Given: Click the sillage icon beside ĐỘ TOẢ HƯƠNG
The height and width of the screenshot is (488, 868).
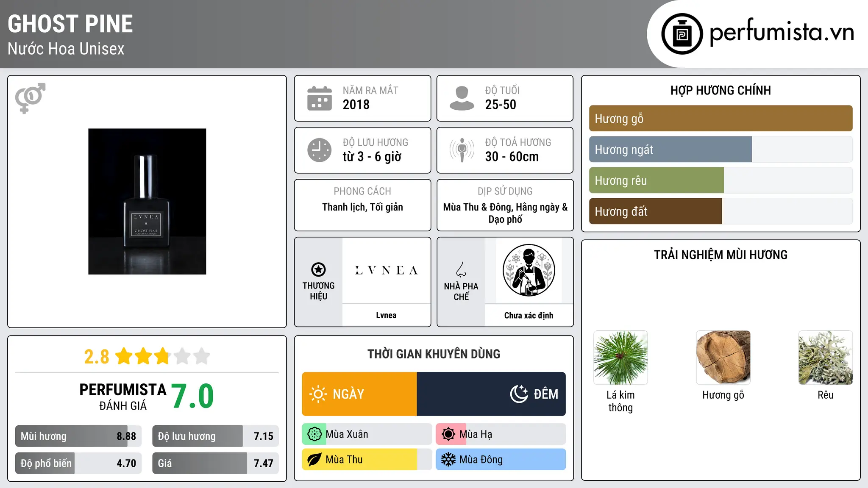Looking at the screenshot, I should (462, 150).
